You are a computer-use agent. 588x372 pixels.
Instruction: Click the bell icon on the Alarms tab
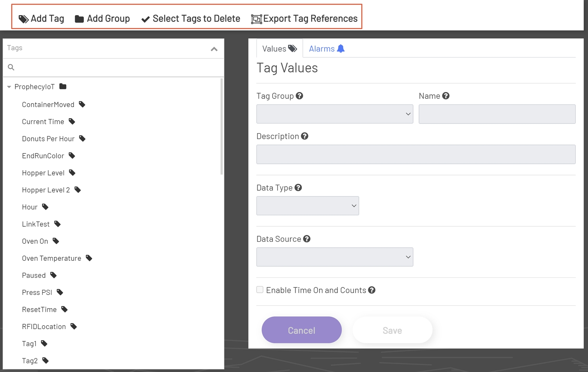340,48
